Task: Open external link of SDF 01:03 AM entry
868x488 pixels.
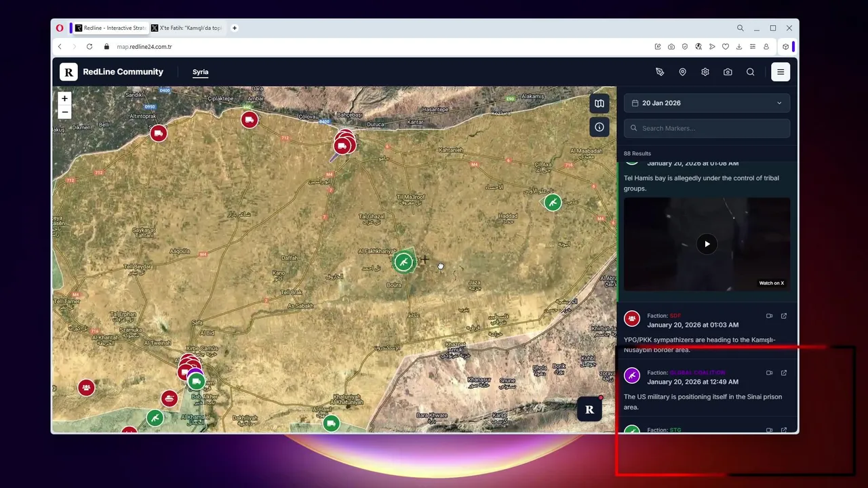Action: coord(784,316)
